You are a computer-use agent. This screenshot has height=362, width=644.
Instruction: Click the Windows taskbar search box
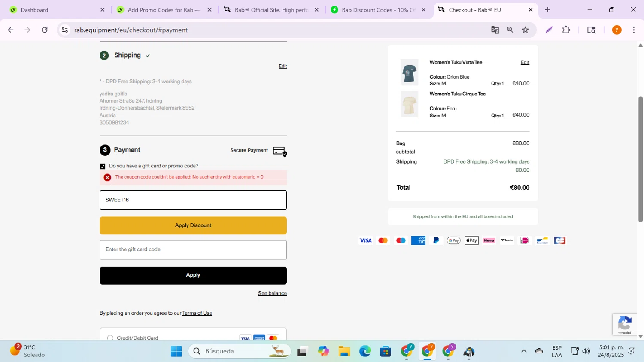click(x=239, y=351)
